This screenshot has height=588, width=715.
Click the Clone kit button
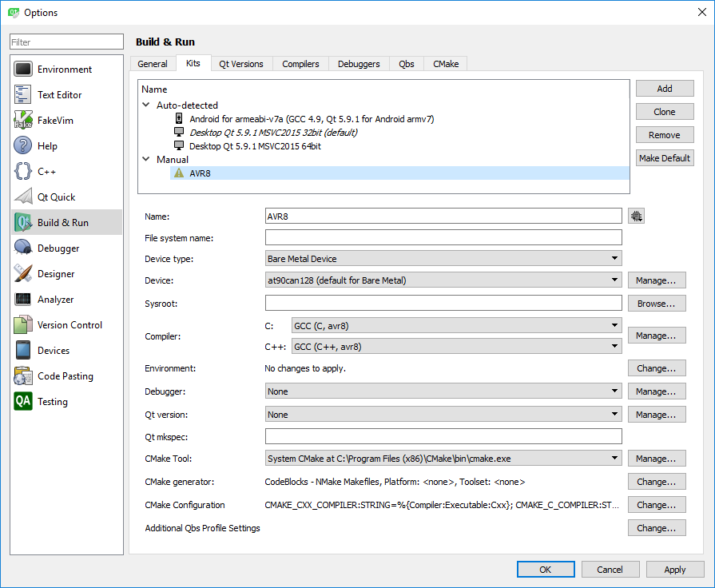tap(664, 112)
